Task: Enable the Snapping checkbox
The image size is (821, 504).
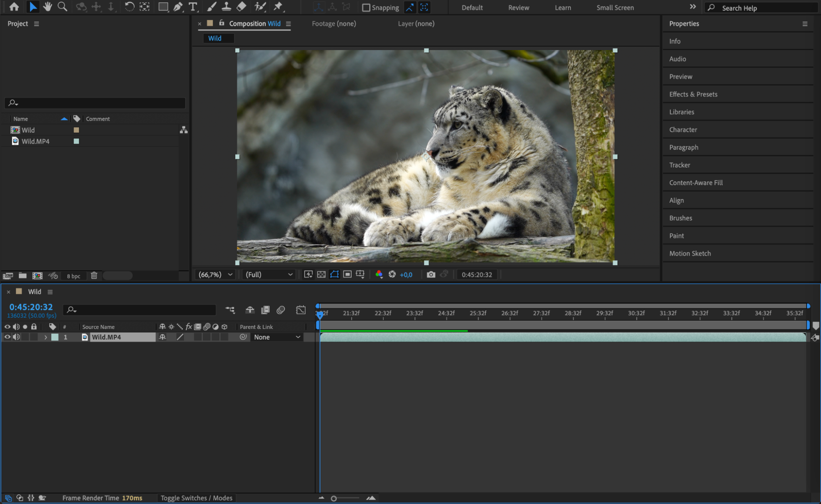Action: pos(366,8)
